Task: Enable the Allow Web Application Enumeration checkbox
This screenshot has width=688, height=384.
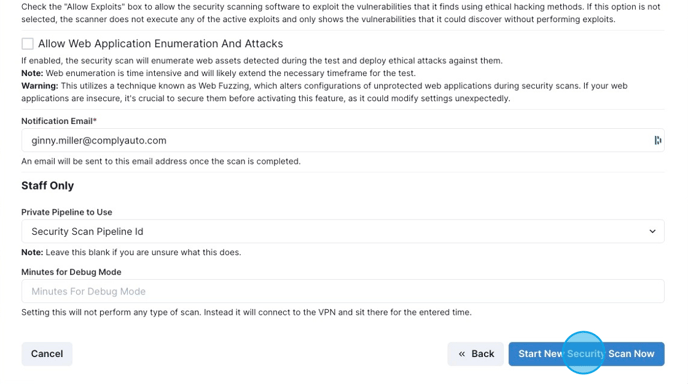Action: (x=28, y=43)
